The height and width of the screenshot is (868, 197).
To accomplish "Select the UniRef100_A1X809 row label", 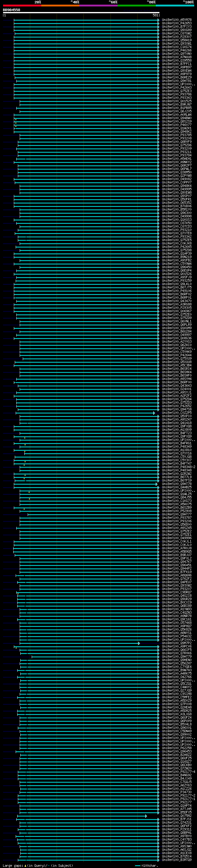I will [x=177, y=430].
